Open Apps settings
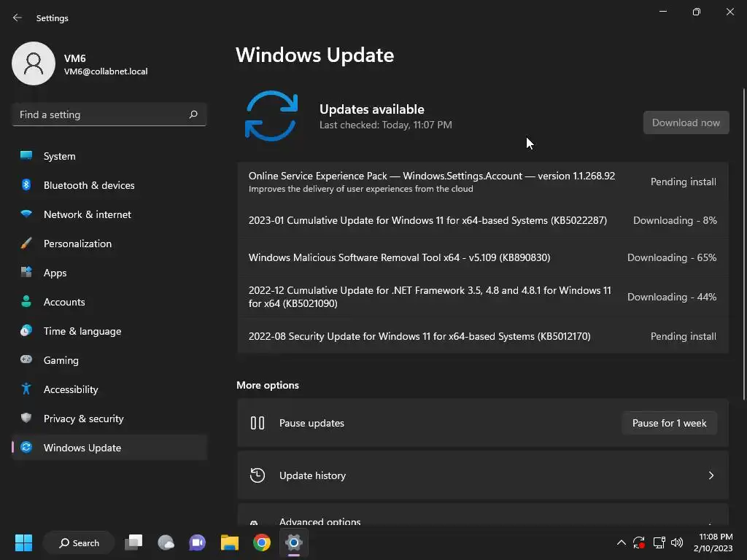 109,273
